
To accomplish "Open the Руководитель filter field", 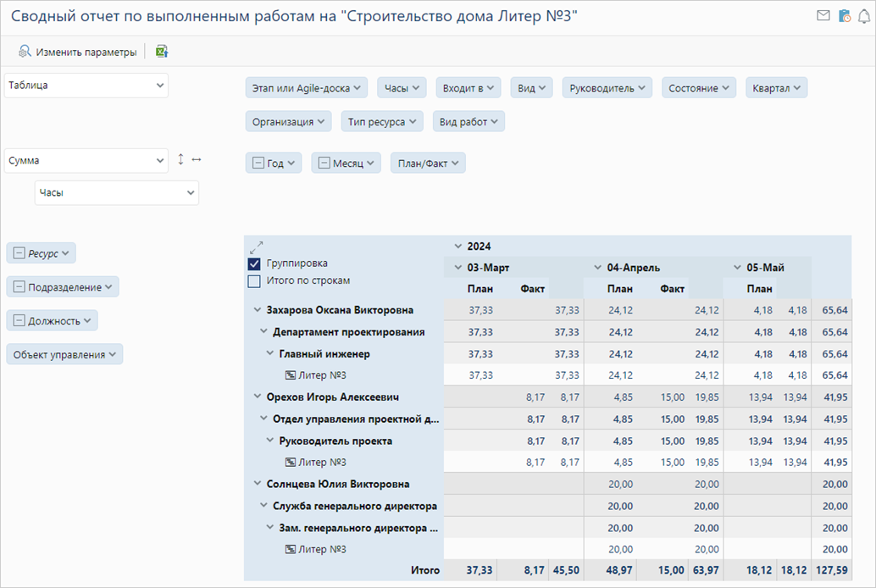I will pyautogui.click(x=607, y=88).
